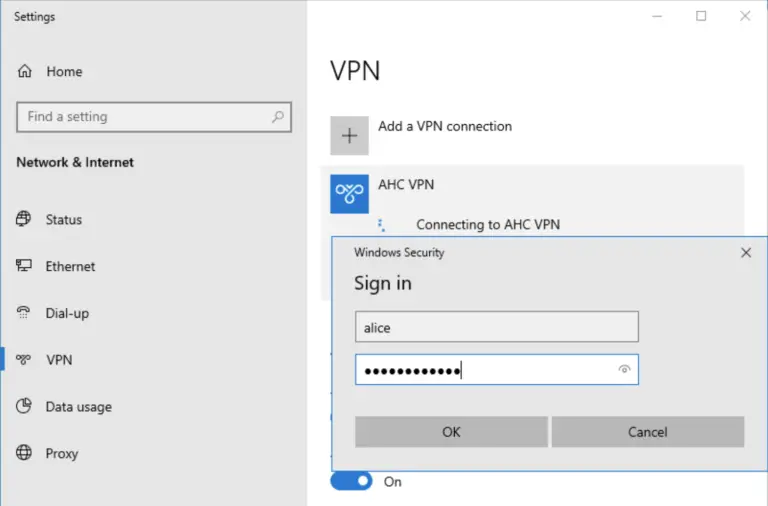
Task: Open the Data usage page
Action: (x=78, y=407)
